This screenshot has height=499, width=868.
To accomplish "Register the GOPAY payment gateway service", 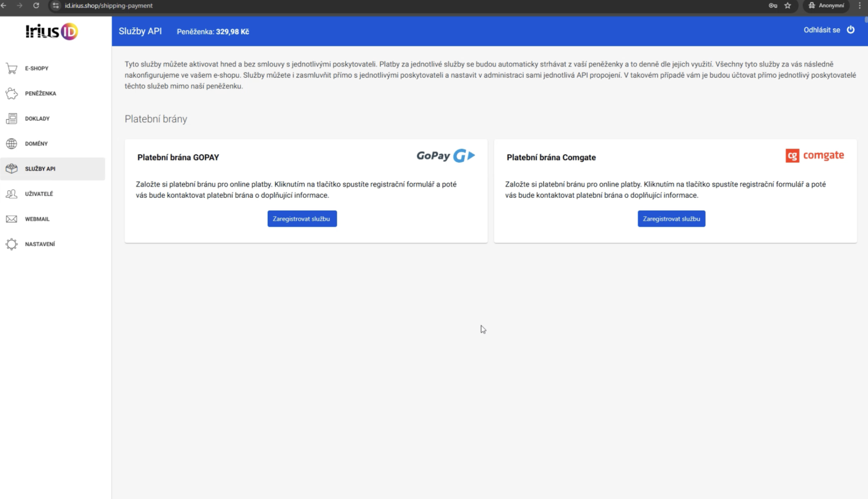I will click(x=302, y=219).
